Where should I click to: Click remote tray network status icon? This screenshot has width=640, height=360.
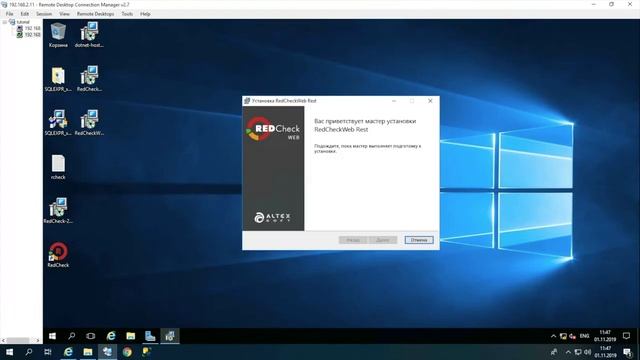pyautogui.click(x=563, y=336)
